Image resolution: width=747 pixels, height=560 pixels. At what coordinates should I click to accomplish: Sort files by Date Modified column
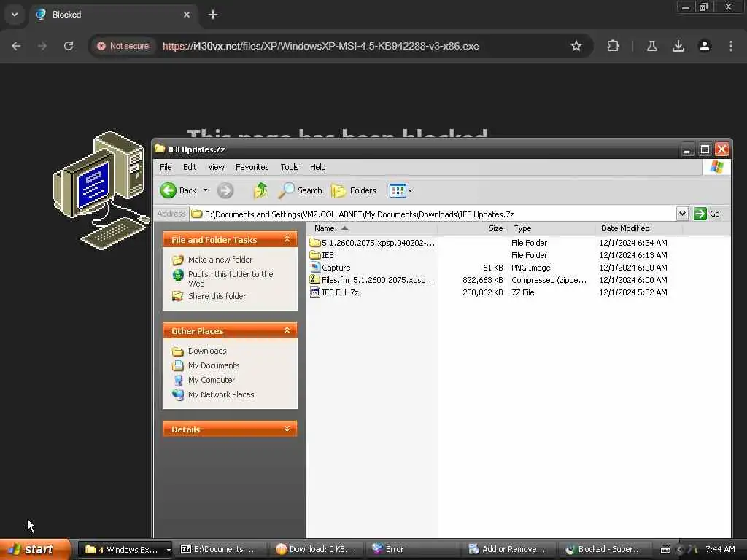638,228
